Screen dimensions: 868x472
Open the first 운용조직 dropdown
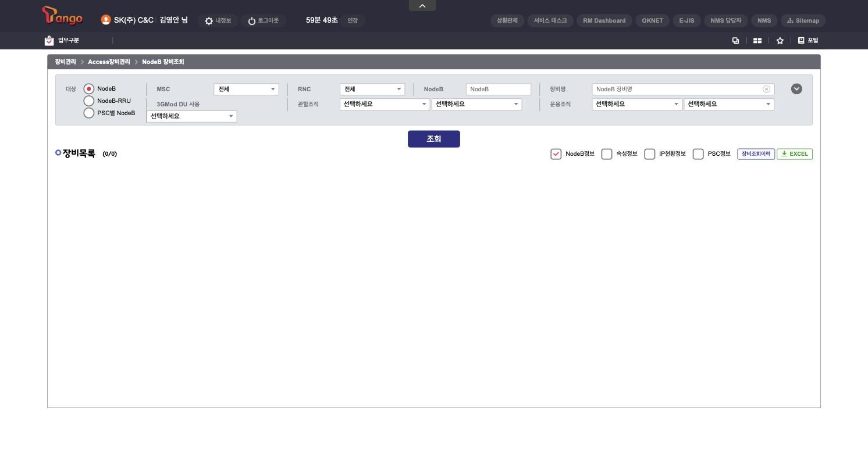pos(637,104)
